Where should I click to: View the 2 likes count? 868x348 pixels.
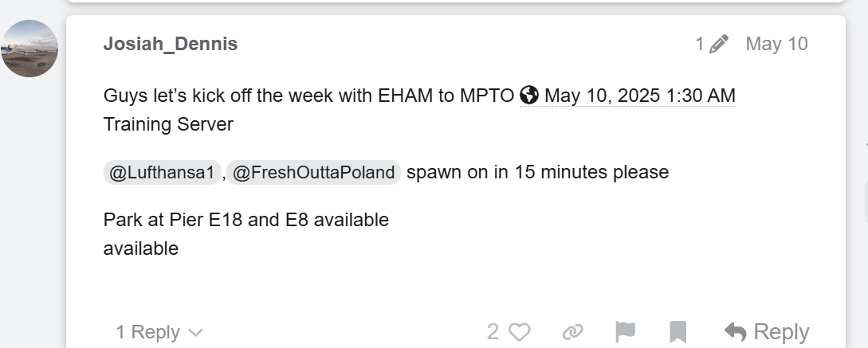(x=493, y=332)
